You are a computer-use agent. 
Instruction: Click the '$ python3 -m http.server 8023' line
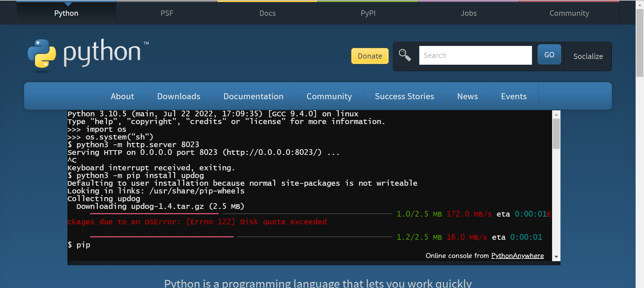click(133, 145)
